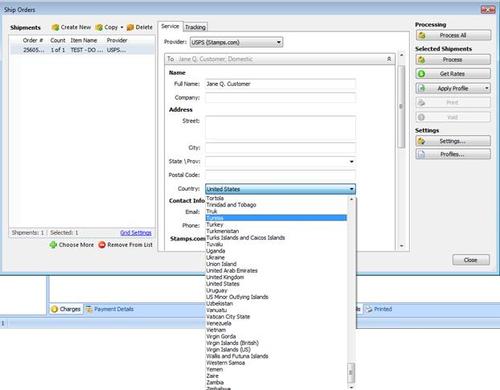Select US Minor Outlying Islands
The image size is (500, 390).
pos(276,297)
